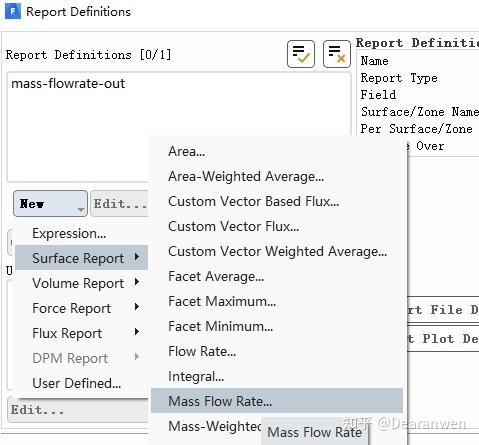Select Mass-Weighted entry at menu bottom
479x445 pixels.
click(x=214, y=426)
